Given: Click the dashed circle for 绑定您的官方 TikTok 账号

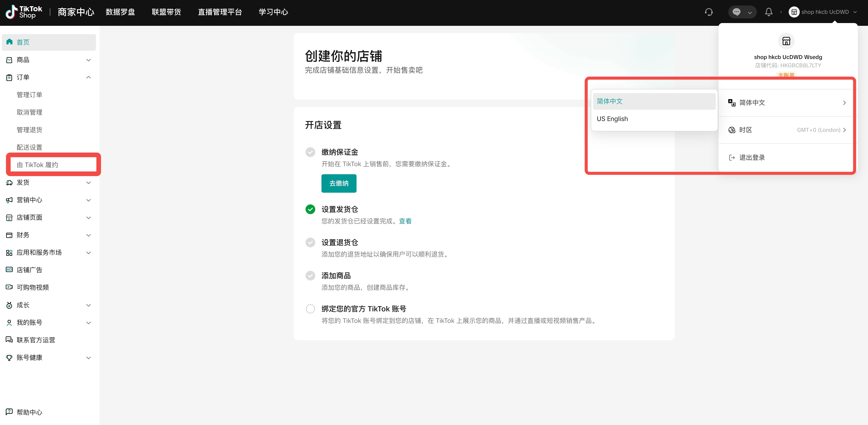Looking at the screenshot, I should (x=310, y=309).
